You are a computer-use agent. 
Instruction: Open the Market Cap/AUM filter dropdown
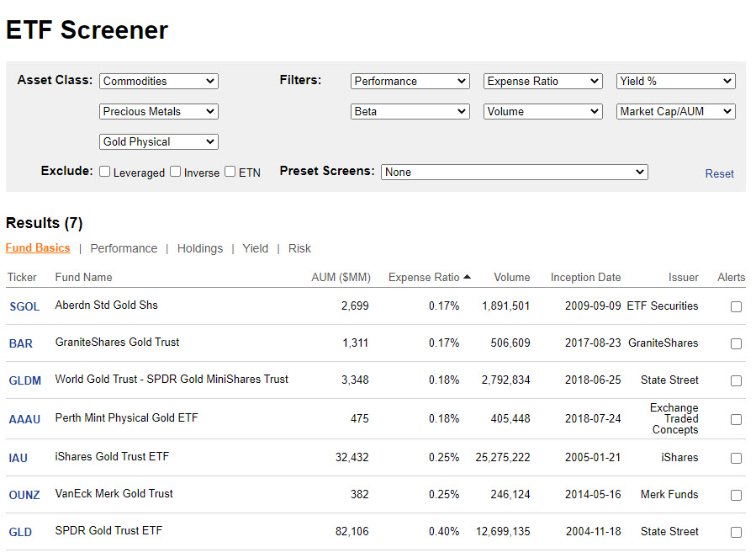point(676,112)
